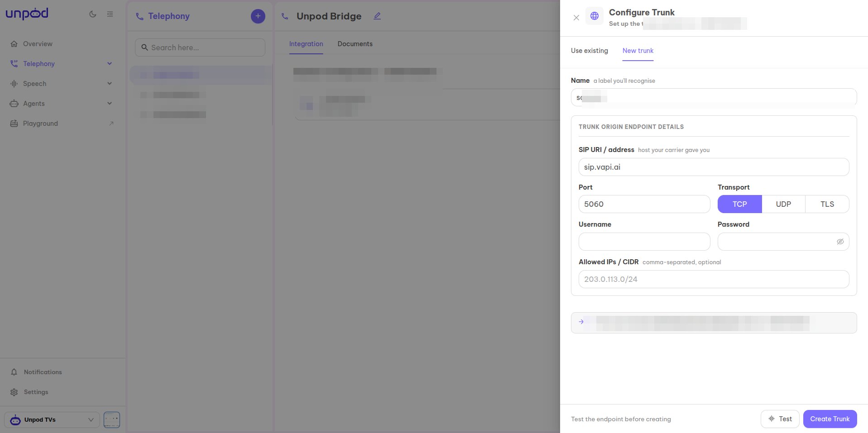Click the Create Trunk button
This screenshot has height=433, width=868.
[830, 419]
